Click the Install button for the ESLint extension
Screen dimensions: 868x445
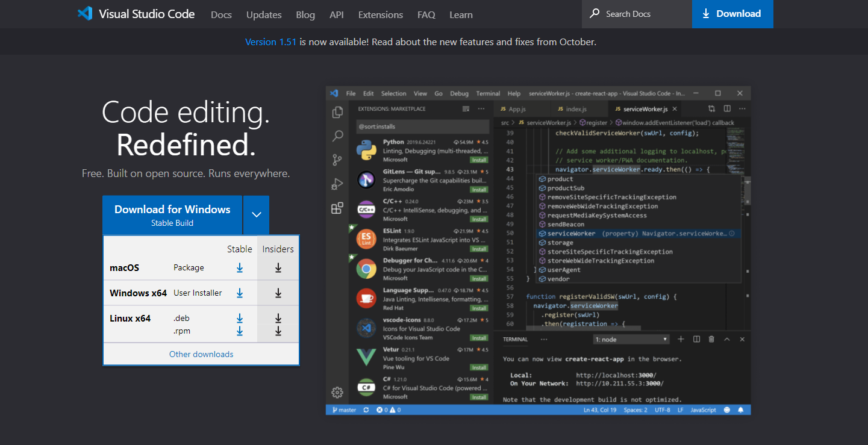[x=479, y=249]
